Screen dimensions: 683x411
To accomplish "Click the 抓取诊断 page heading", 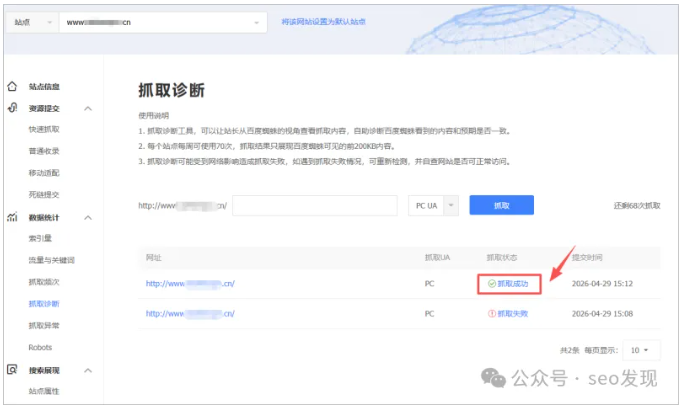I will (x=172, y=90).
